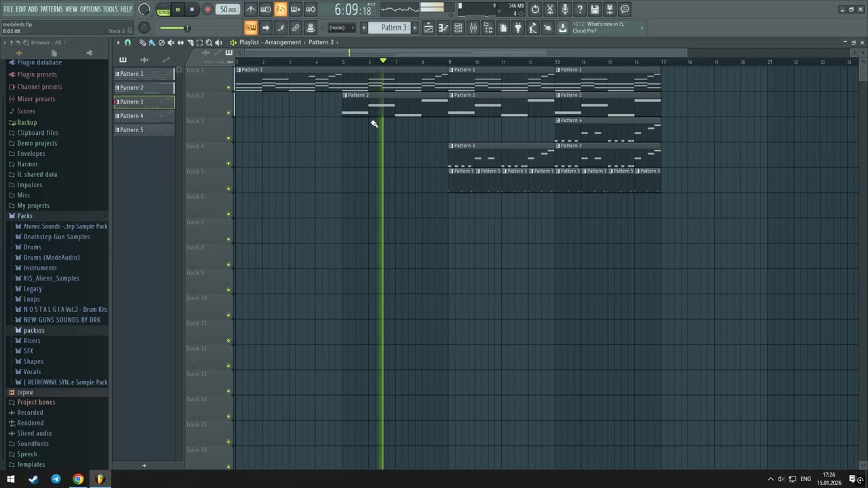Select the Slip tool in playlist toolbar
Image resolution: width=868 pixels, height=488 pixels.
pos(180,42)
